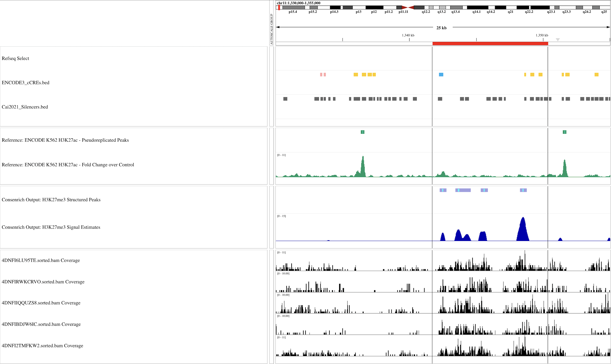611x364 pixels.
Task: Click the rightmost H3K27me3 structured peak box
Action: click(523, 190)
